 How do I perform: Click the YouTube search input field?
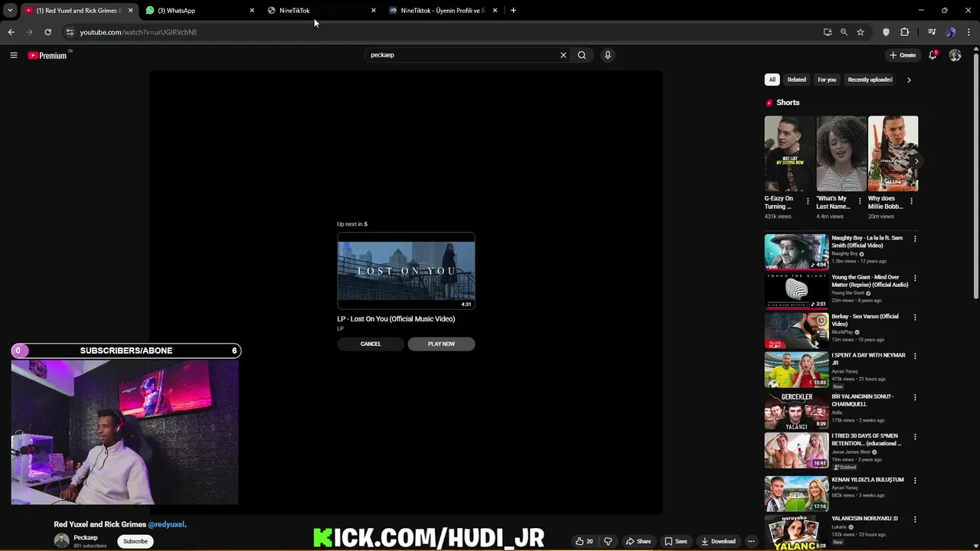point(463,55)
